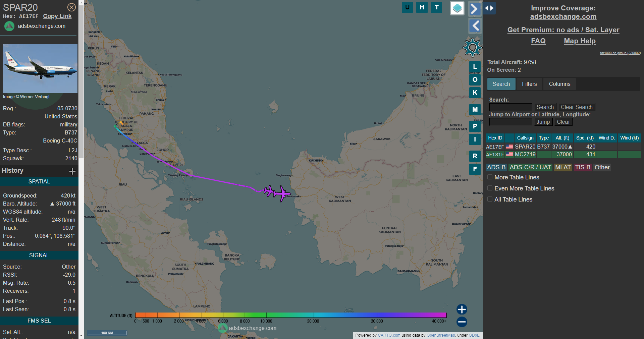Sort table by Wind (kt) column
Viewport: 644px width, 339px height.
point(629,138)
